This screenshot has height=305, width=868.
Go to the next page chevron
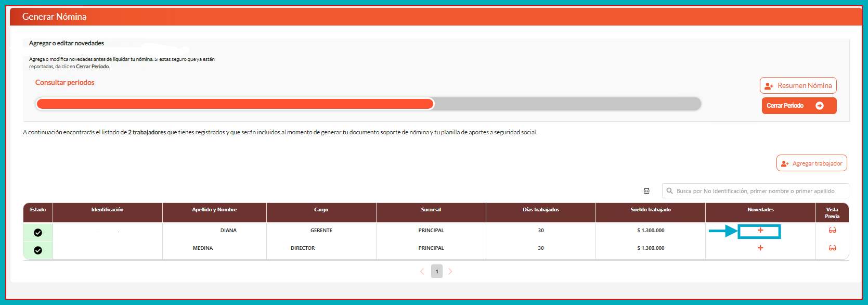(x=450, y=272)
